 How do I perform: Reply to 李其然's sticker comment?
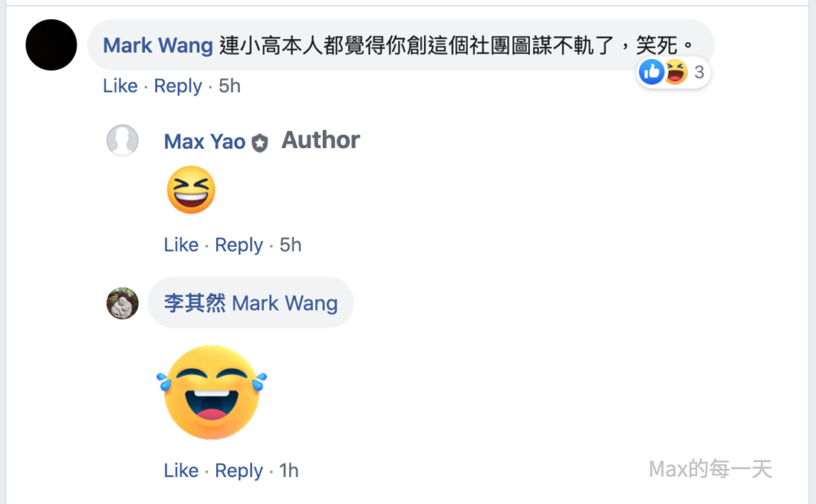(239, 471)
